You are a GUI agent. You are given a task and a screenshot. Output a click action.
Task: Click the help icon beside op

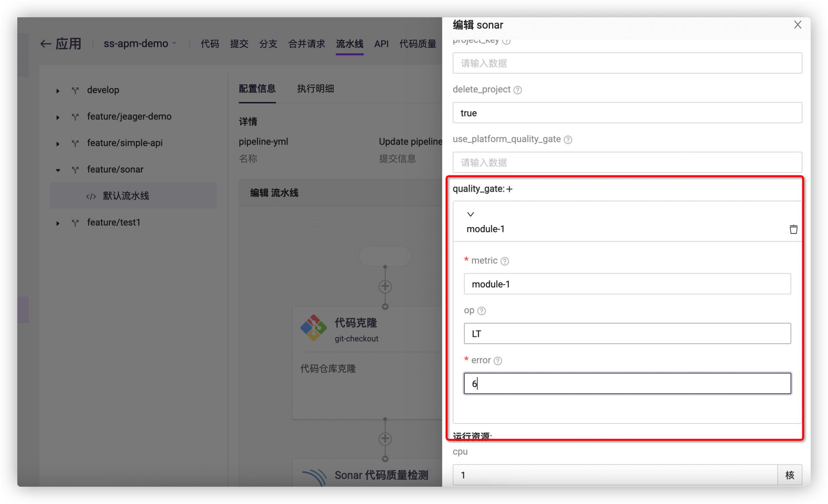click(x=481, y=311)
